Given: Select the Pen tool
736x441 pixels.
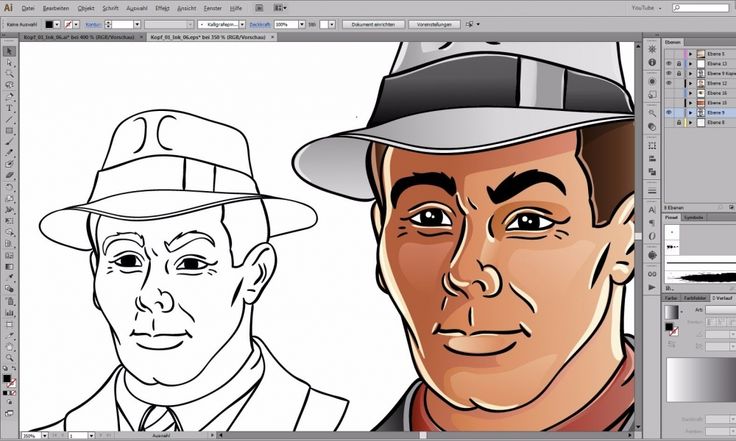Looking at the screenshot, I should 9,97.
